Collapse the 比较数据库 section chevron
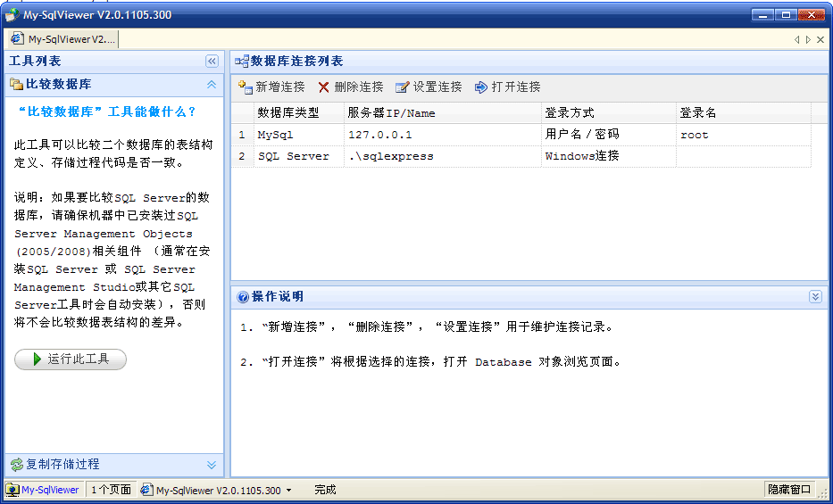This screenshot has height=504, width=833. coord(212,85)
